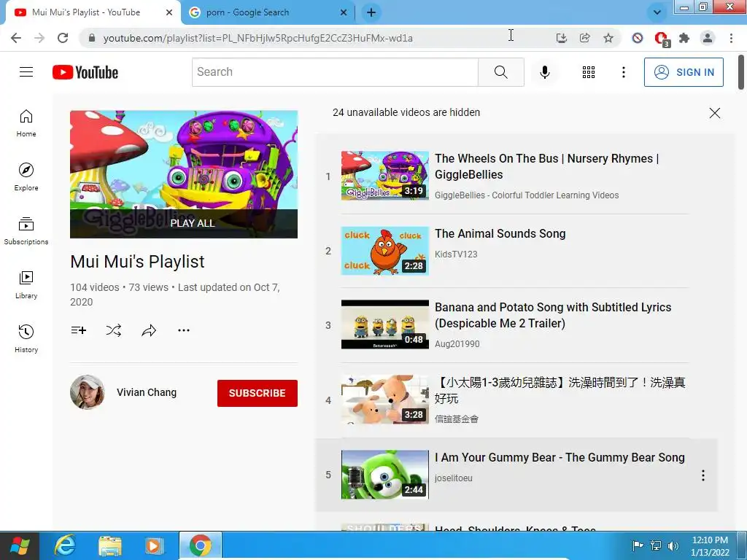Click share page icon in address bar
The height and width of the screenshot is (560, 747).
(x=585, y=38)
